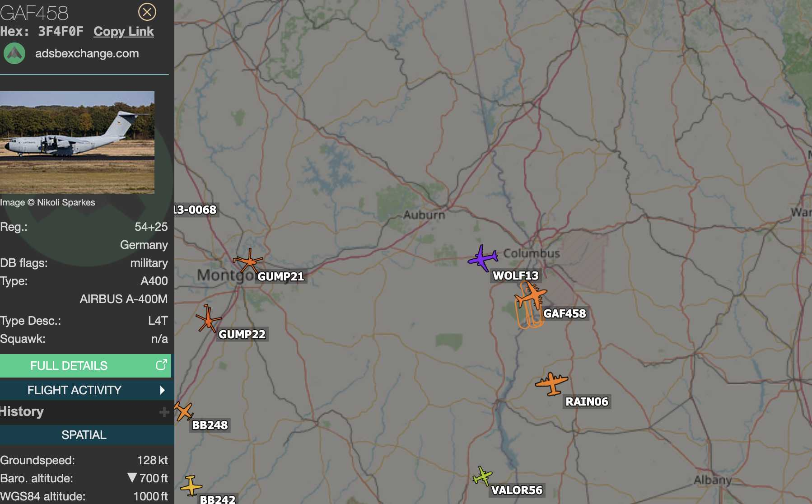The width and height of the screenshot is (812, 504).
Task: Select the green VALOR56 aircraft icon
Action: [x=482, y=476]
